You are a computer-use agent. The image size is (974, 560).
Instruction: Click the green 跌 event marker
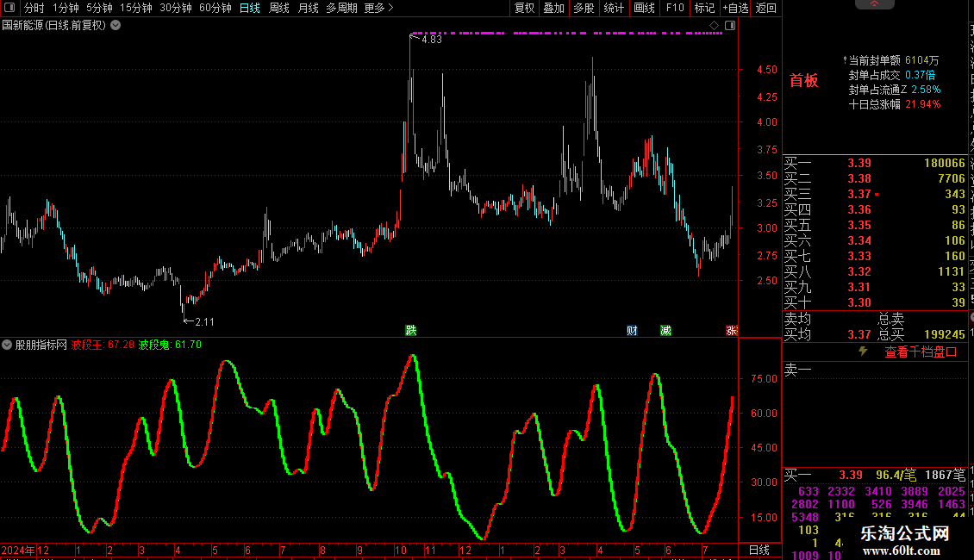click(x=410, y=330)
